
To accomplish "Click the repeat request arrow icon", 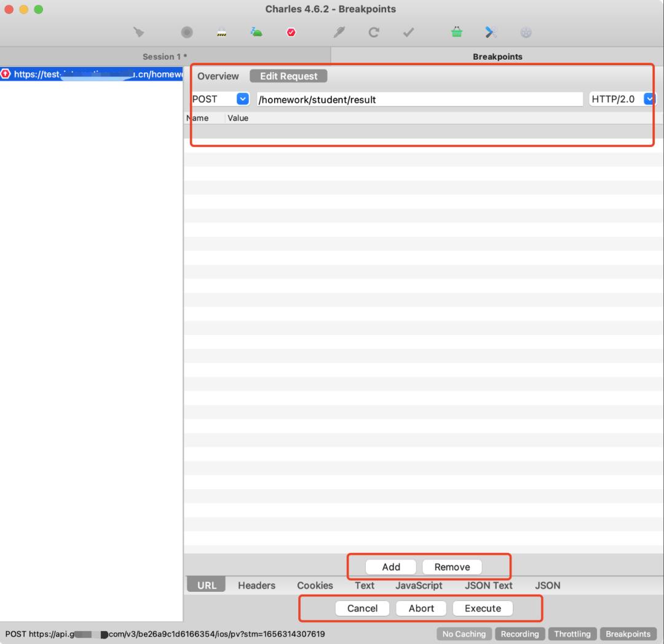I will click(374, 32).
